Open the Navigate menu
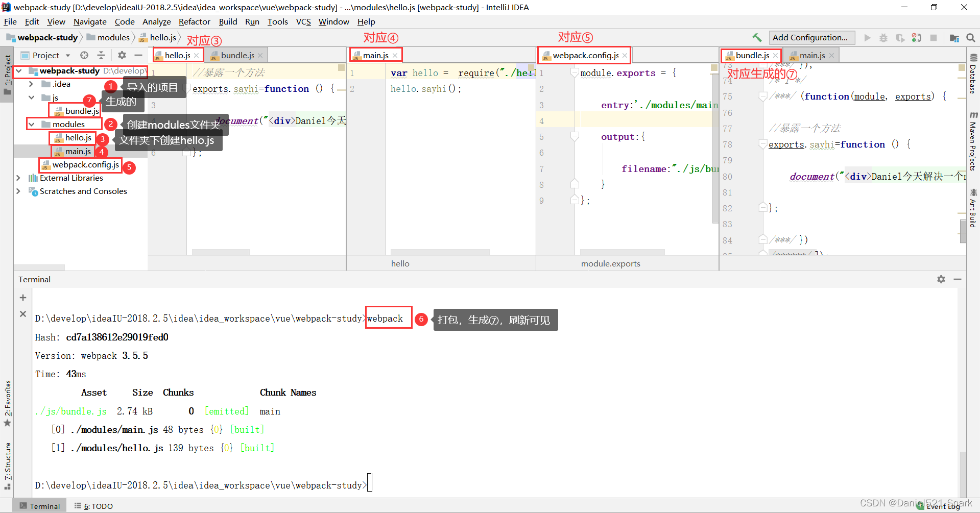This screenshot has width=980, height=513. click(90, 21)
